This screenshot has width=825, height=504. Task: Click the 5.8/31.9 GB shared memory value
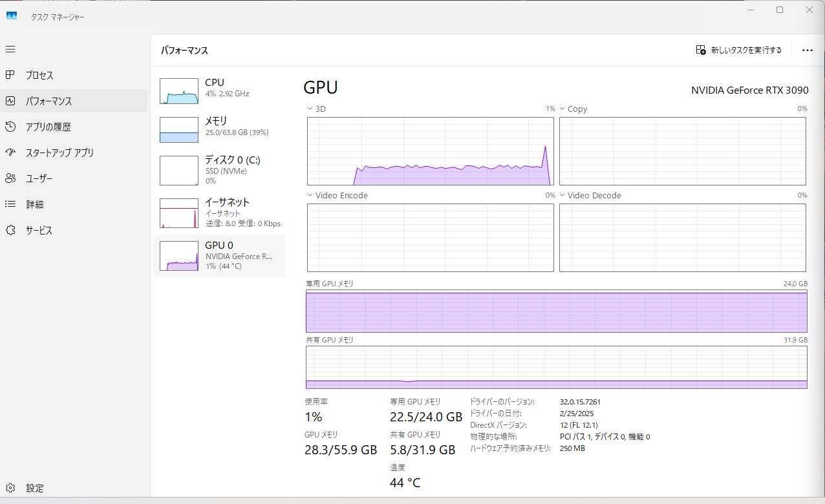[x=423, y=450]
